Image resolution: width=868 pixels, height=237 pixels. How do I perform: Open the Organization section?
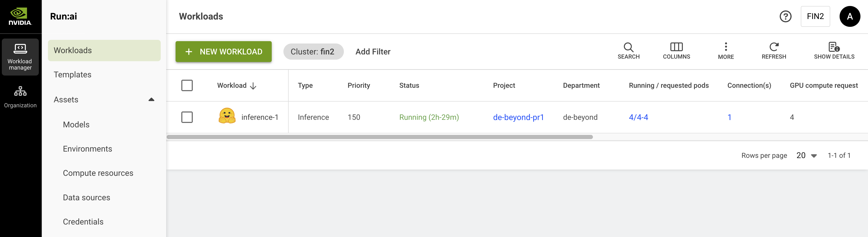(20, 97)
